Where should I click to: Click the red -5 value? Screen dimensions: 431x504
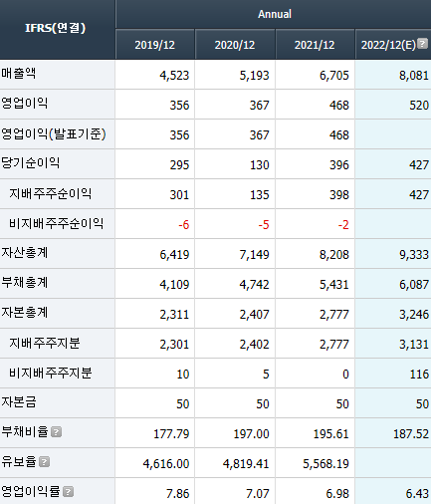[264, 225]
